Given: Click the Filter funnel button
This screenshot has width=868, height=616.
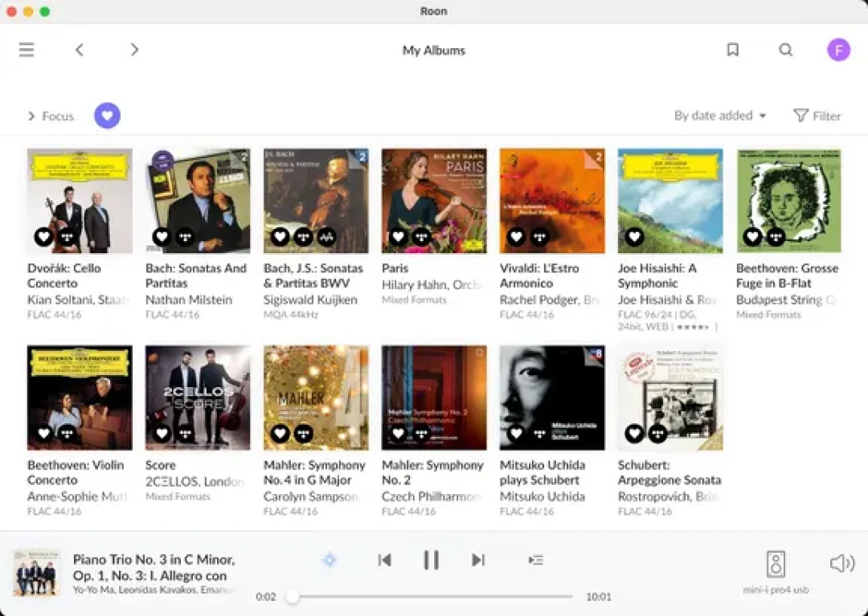Looking at the screenshot, I should pyautogui.click(x=817, y=116).
